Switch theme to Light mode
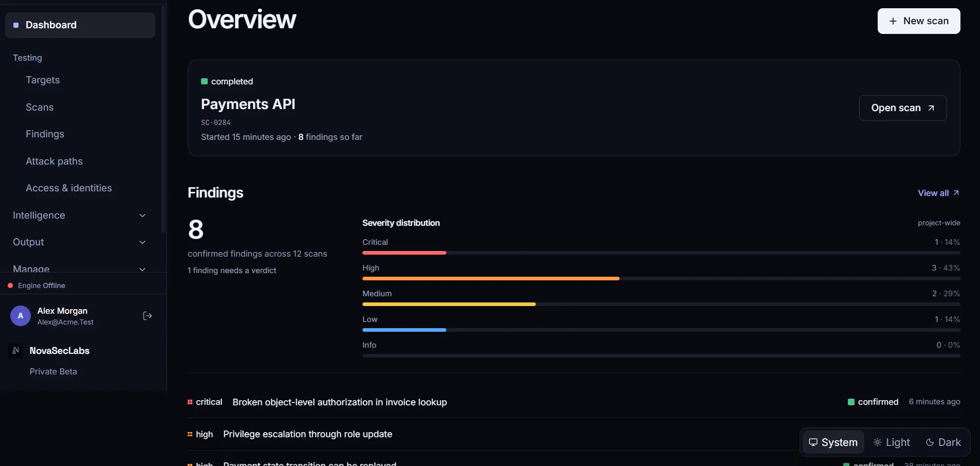 (x=892, y=442)
